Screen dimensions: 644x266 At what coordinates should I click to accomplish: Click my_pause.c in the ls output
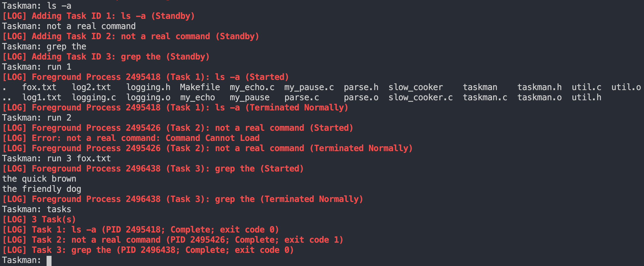309,87
